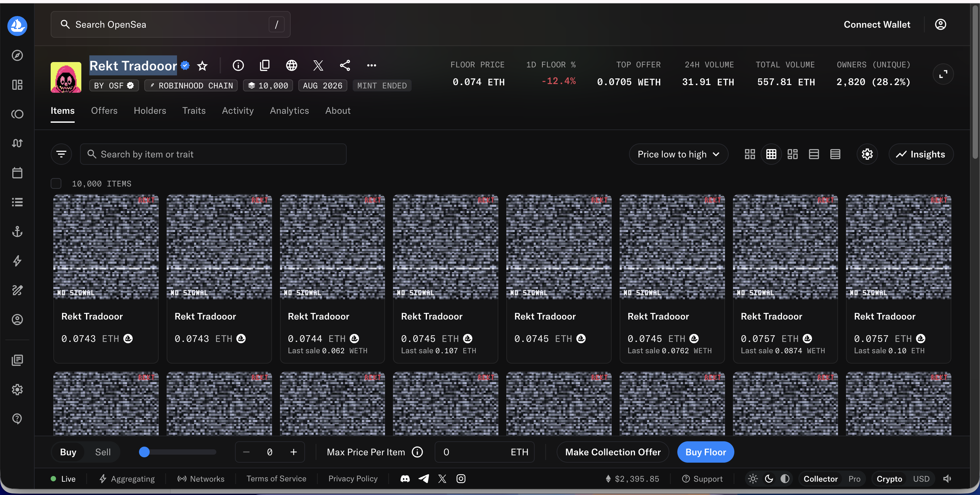Image resolution: width=980 pixels, height=495 pixels.
Task: Add Rekt Tradooor to watchlist star
Action: tap(202, 66)
